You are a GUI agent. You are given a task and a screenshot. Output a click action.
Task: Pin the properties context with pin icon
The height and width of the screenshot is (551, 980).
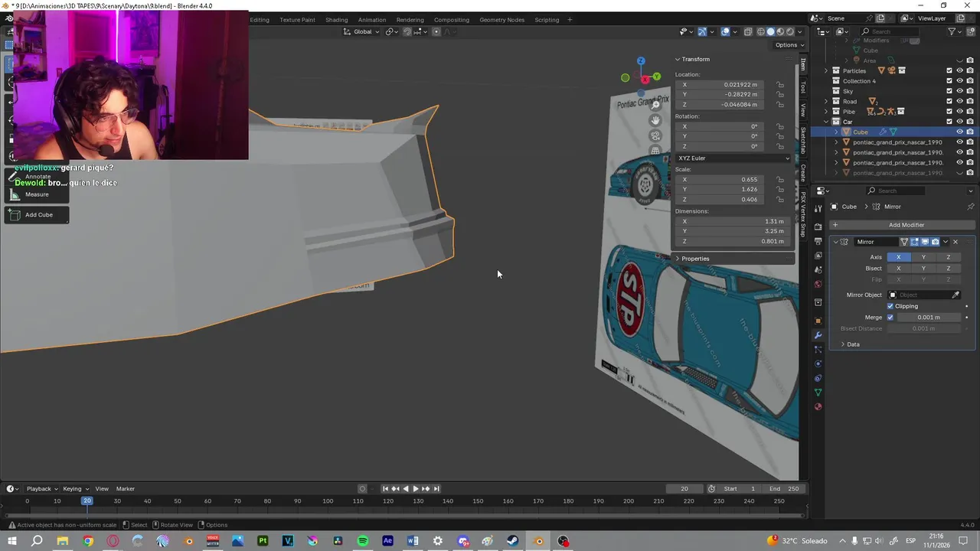pos(970,207)
